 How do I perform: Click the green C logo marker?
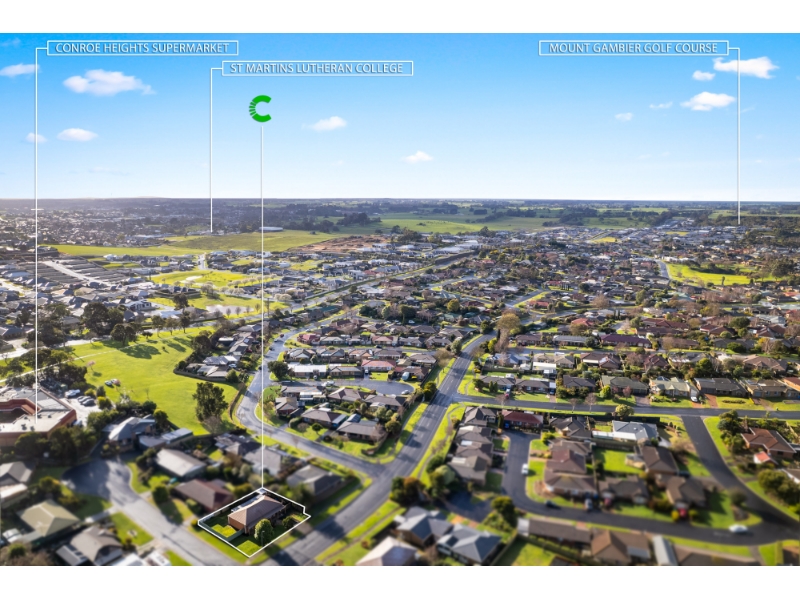pyautogui.click(x=260, y=108)
